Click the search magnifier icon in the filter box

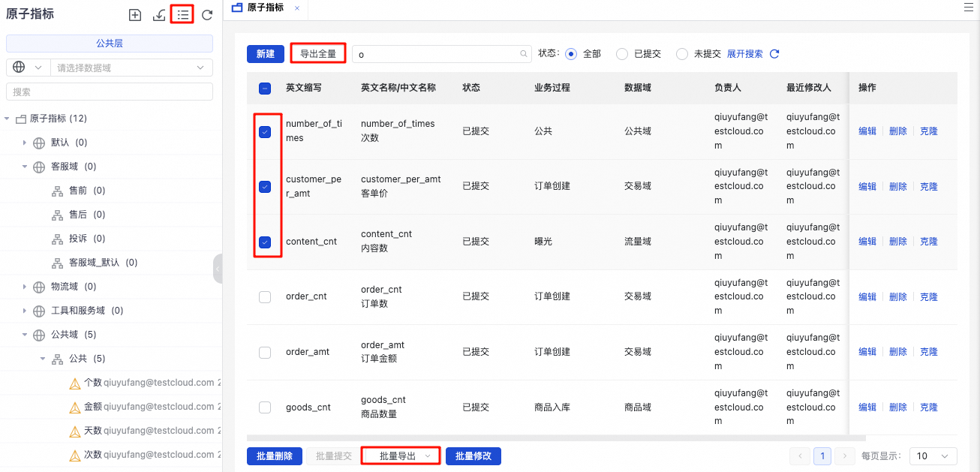pos(523,54)
